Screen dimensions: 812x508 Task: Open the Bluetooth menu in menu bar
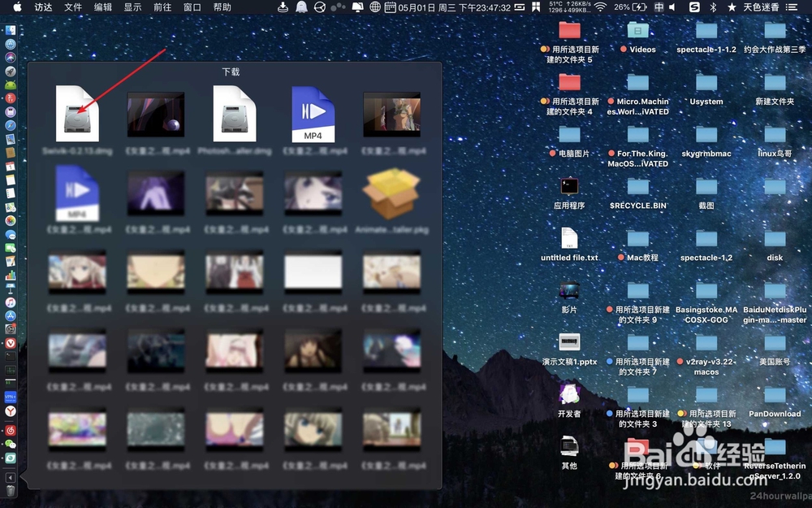(x=713, y=7)
